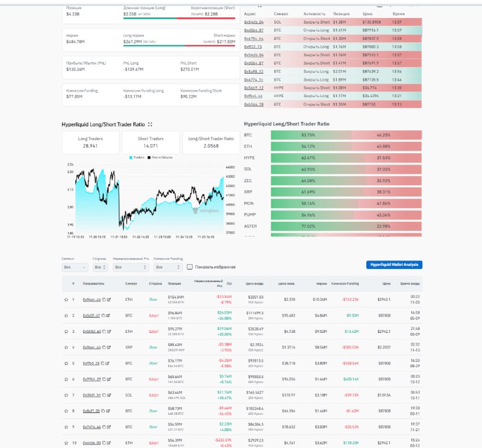Open the Символ filter dropdown

75,267
